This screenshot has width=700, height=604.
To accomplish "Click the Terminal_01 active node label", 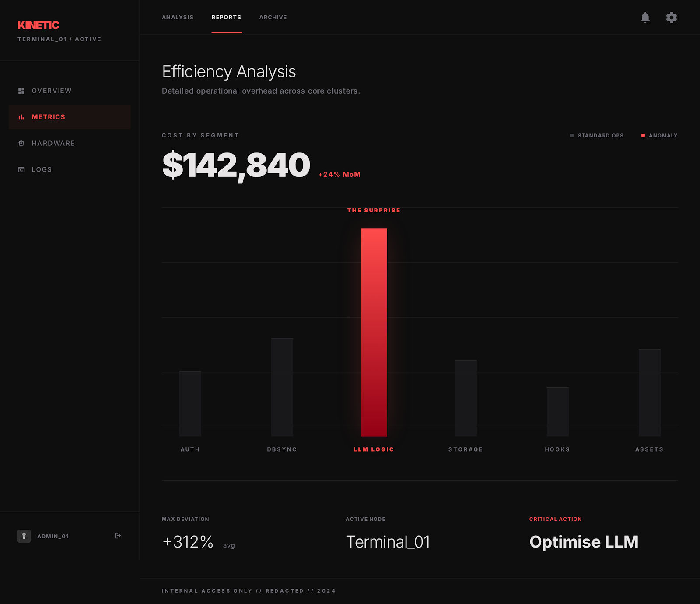I will coord(388,542).
